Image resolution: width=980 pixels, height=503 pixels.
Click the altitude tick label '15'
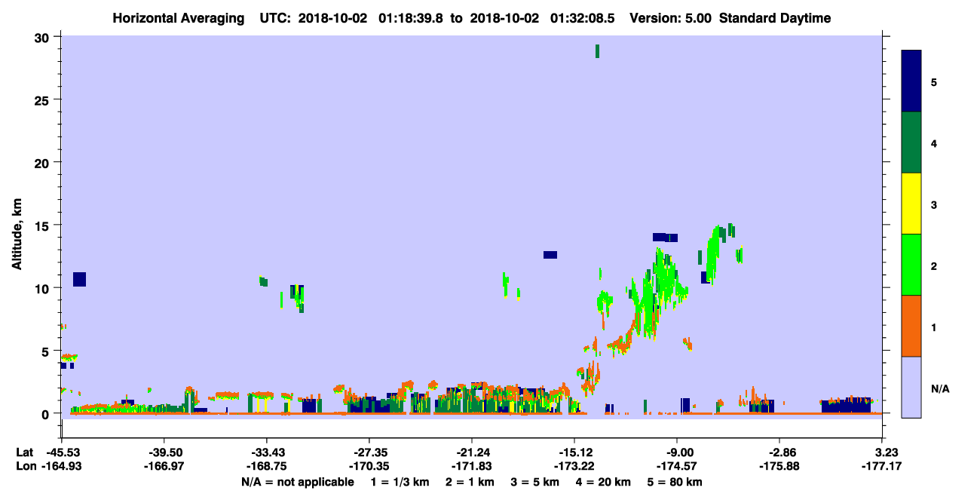tap(44, 225)
